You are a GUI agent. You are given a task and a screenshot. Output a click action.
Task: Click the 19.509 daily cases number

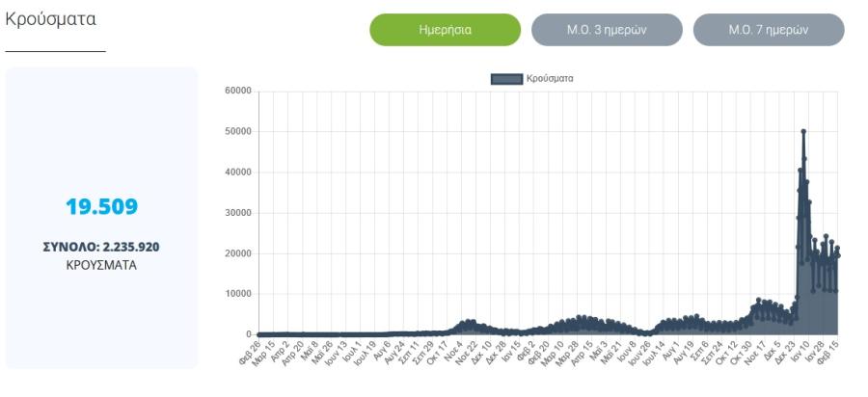click(102, 207)
